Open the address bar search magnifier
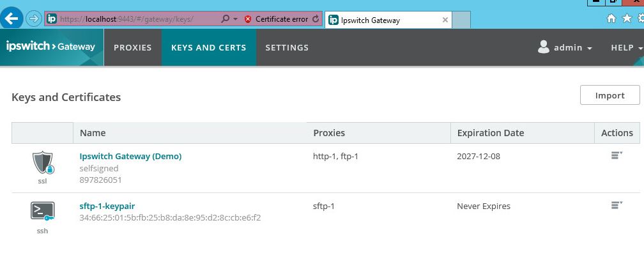 pyautogui.click(x=225, y=19)
